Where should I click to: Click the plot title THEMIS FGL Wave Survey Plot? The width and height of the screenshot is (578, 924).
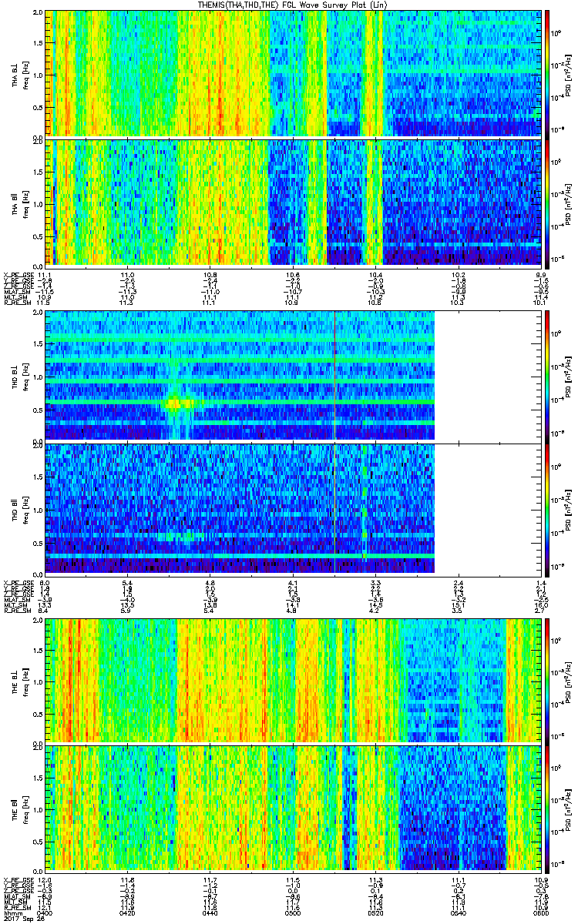[x=294, y=5]
